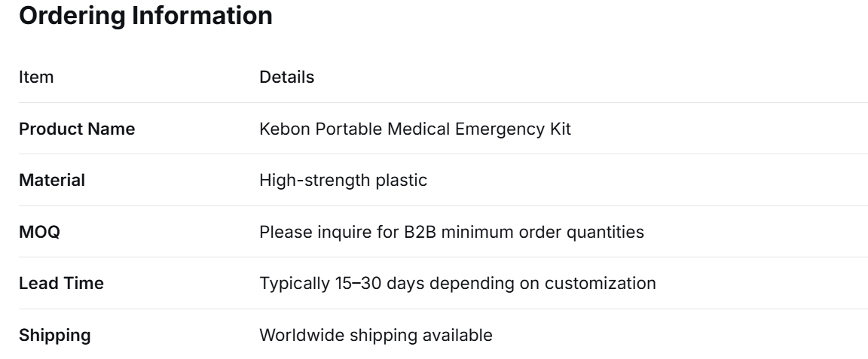The height and width of the screenshot is (359, 868).
Task: Click the MOQ row label
Action: tap(39, 232)
